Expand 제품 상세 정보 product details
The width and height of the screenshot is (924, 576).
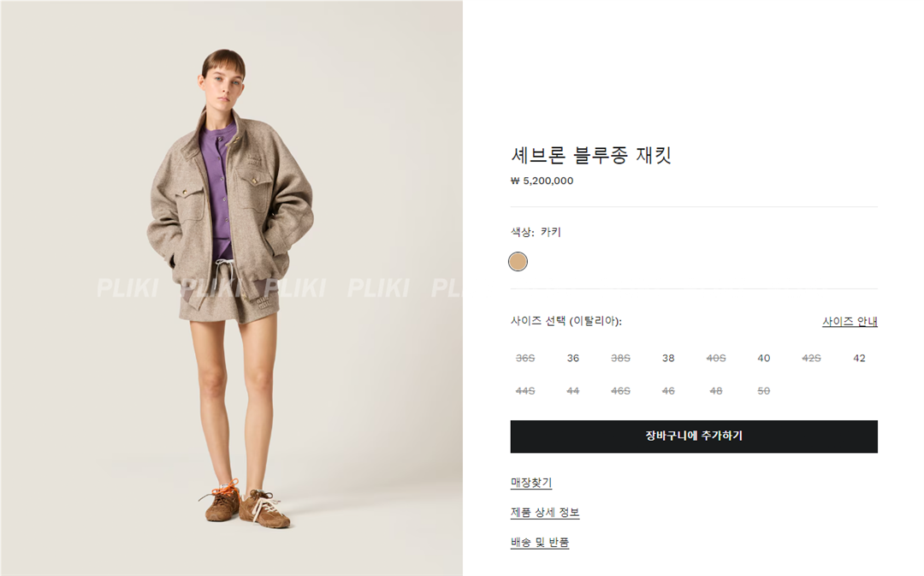[545, 513]
